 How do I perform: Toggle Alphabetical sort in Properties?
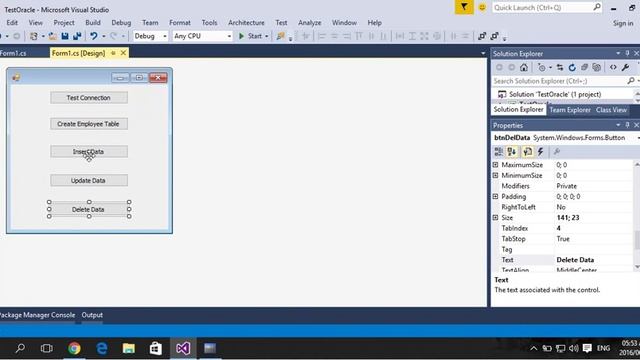[511, 152]
